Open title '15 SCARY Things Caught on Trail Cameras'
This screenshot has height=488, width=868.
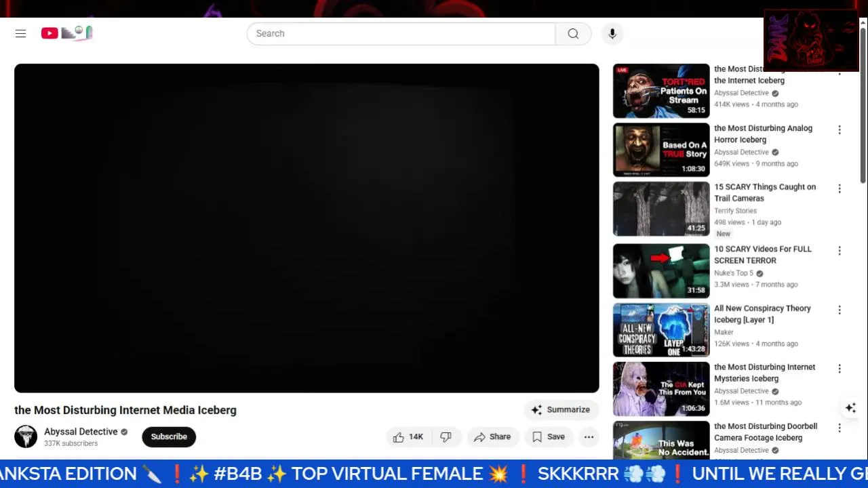[x=765, y=192]
